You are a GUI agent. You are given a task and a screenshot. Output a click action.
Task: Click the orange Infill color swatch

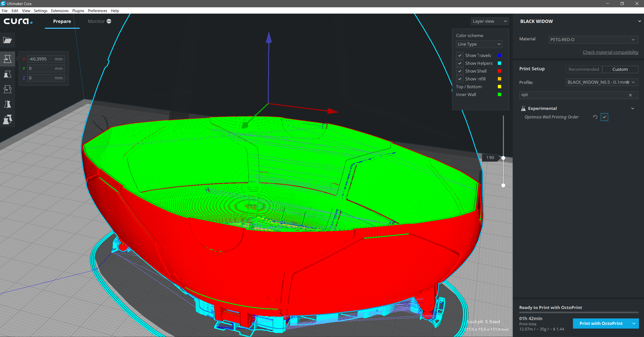(x=499, y=79)
